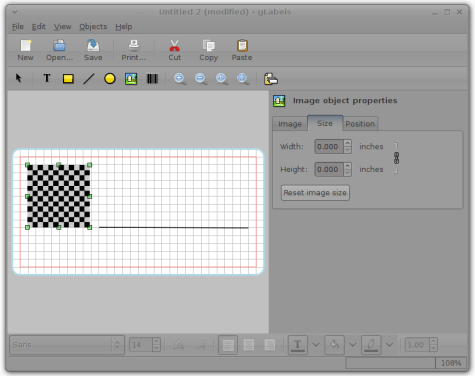Open the merge properties icon
Viewport: 475px width, 376px height.
click(x=271, y=79)
